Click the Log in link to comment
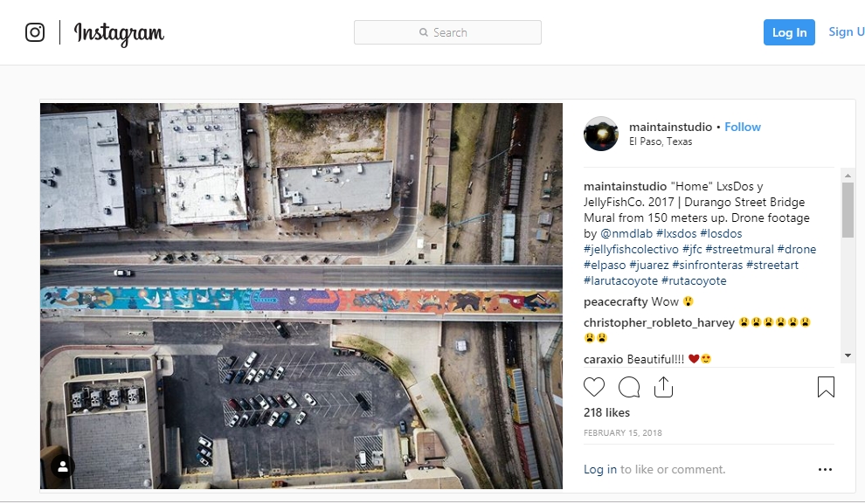 coord(600,469)
